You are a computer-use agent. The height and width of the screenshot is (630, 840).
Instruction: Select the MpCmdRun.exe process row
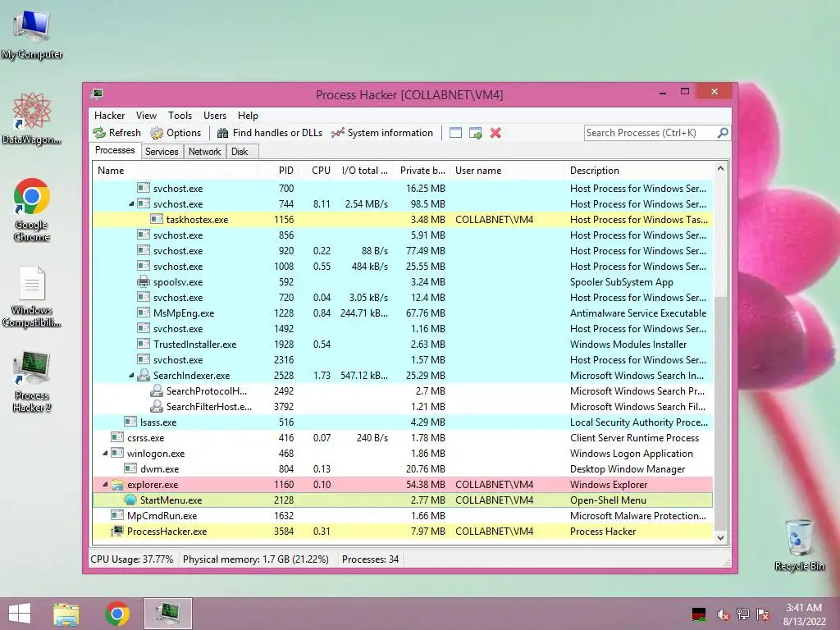pyautogui.click(x=403, y=515)
